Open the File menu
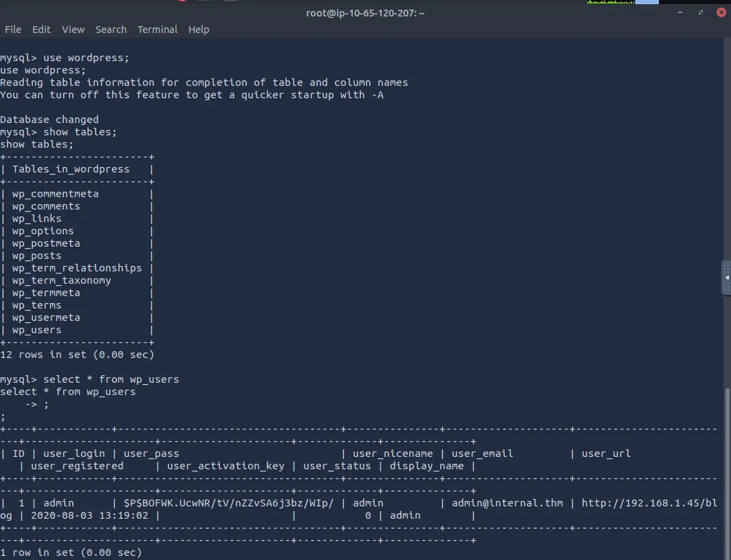Screen dimensions: 731x560 click(x=12, y=30)
